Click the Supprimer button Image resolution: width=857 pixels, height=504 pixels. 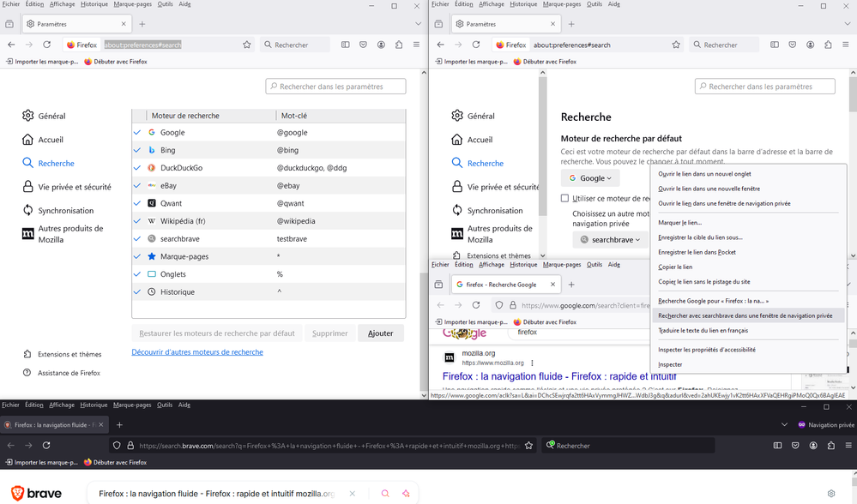[329, 333]
